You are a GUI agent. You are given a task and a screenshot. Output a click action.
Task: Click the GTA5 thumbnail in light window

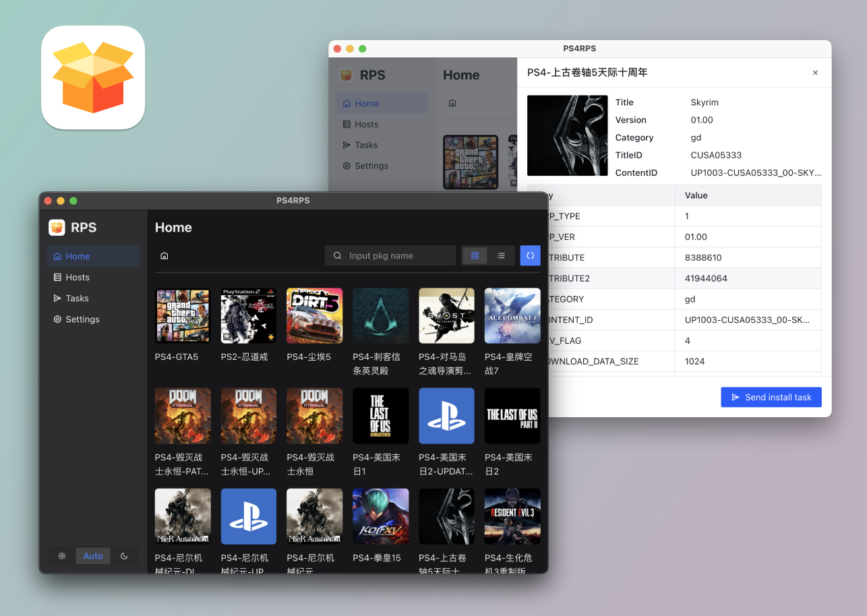[471, 162]
